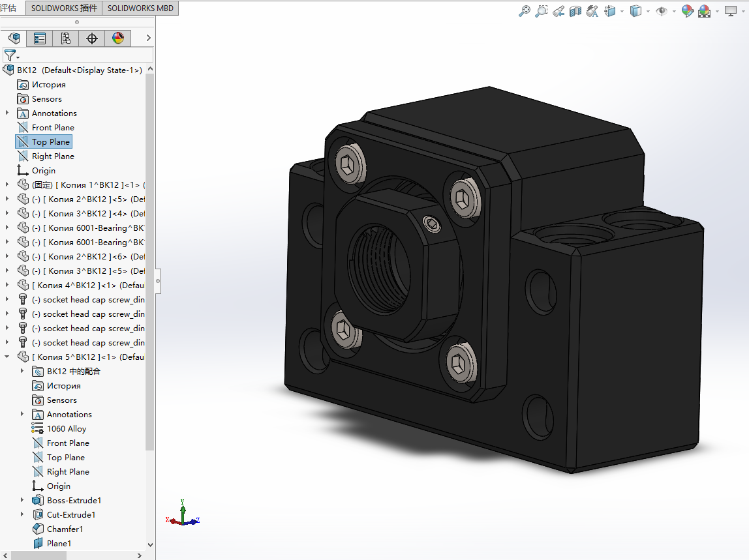Viewport: 749px width, 560px height.
Task: Select the Plane1 feature
Action: click(59, 543)
